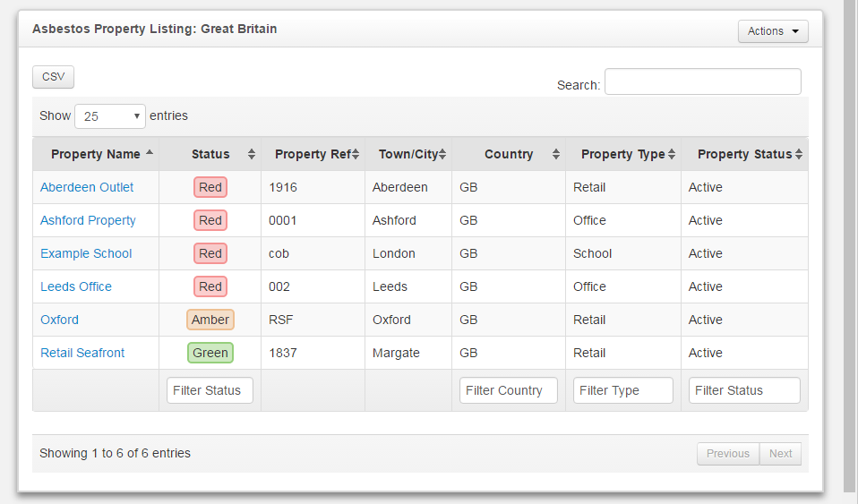Click the Amber status badge for Oxford
Screen dimensions: 858x504
coord(210,320)
